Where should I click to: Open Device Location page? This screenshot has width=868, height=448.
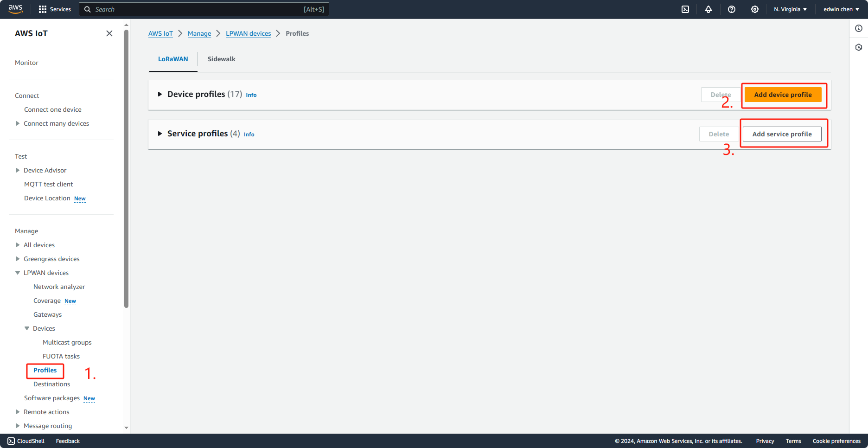click(x=47, y=198)
